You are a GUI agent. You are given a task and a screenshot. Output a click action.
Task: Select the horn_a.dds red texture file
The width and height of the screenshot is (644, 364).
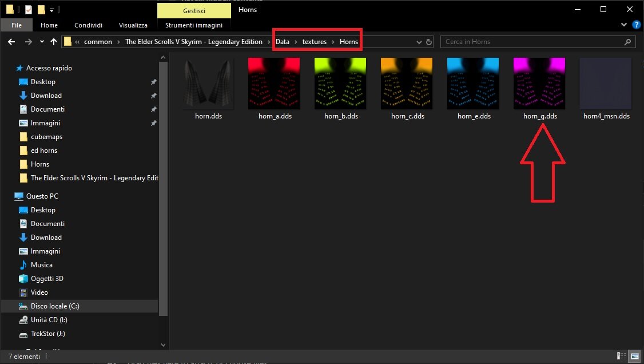tap(275, 84)
